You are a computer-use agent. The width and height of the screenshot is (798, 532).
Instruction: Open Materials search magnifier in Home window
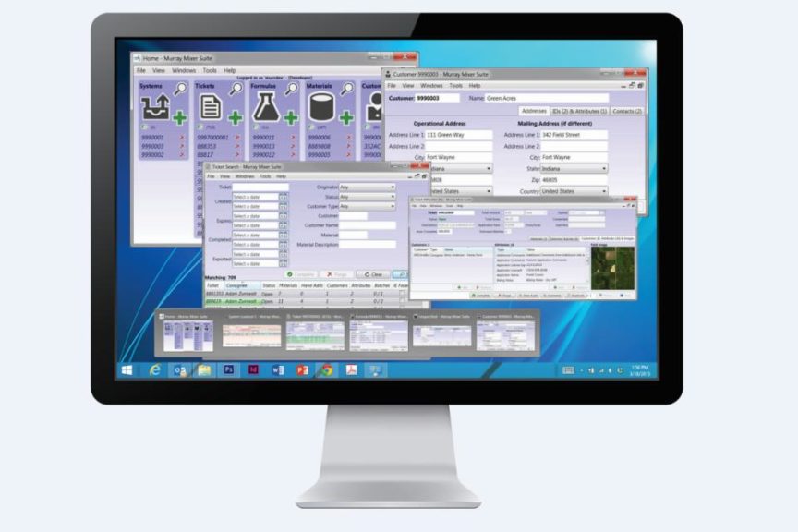coord(346,89)
